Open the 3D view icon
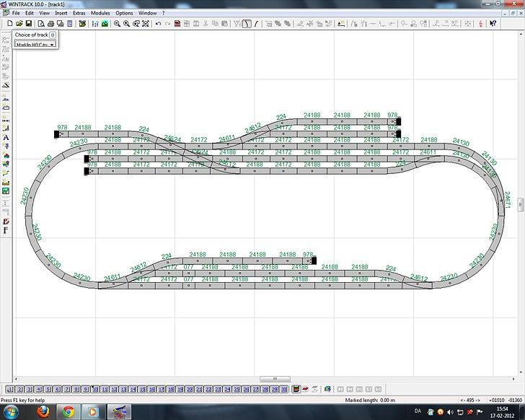Viewport: 525px width, 420px height. [x=105, y=24]
